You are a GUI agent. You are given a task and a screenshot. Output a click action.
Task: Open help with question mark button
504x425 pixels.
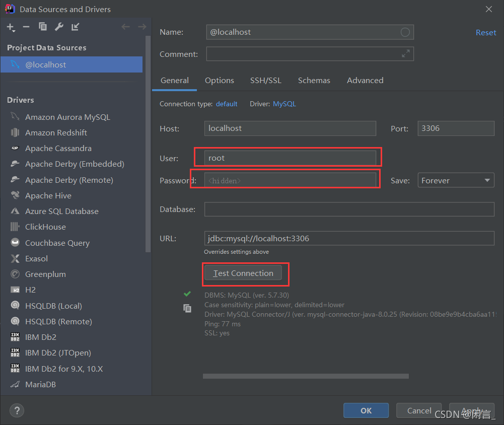[17, 410]
